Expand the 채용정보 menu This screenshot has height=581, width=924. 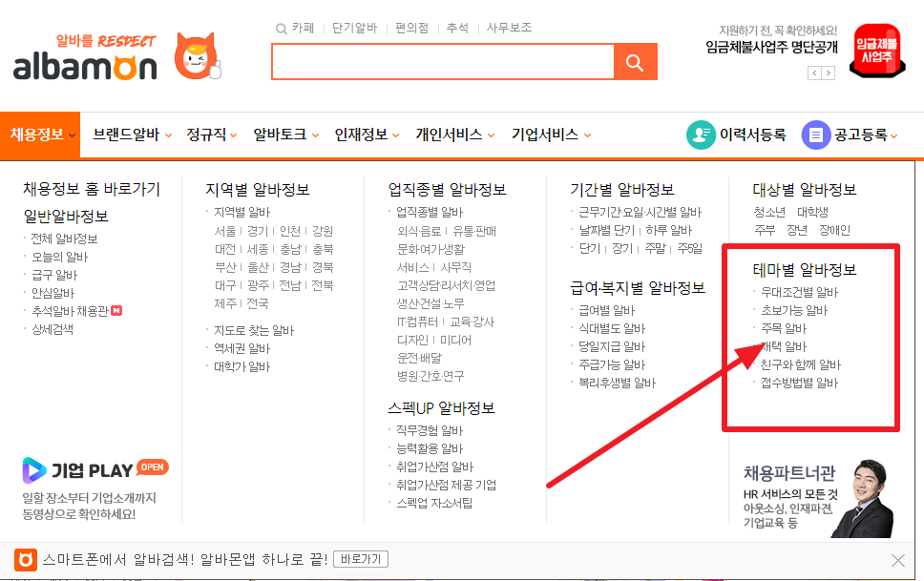click(40, 135)
